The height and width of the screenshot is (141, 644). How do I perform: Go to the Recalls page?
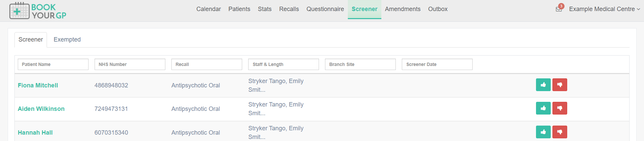pyautogui.click(x=289, y=9)
